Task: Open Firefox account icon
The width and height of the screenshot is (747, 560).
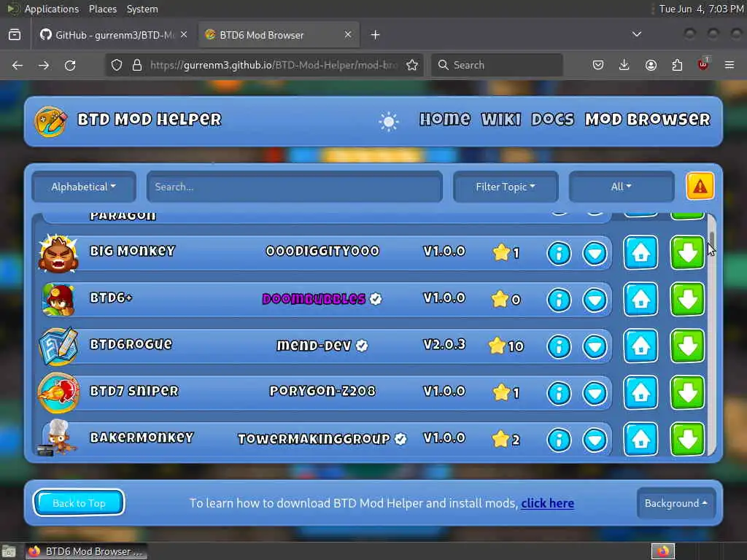Action: point(651,65)
